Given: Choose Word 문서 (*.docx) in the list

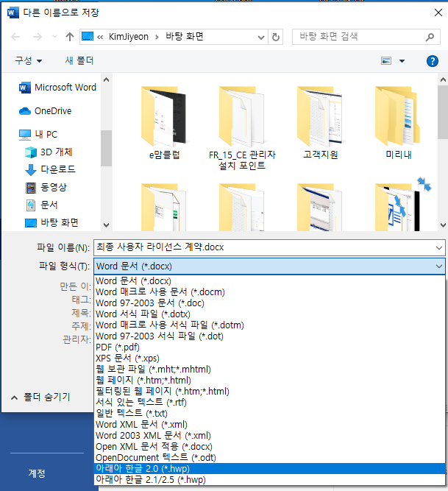Looking at the screenshot, I should (269, 281).
